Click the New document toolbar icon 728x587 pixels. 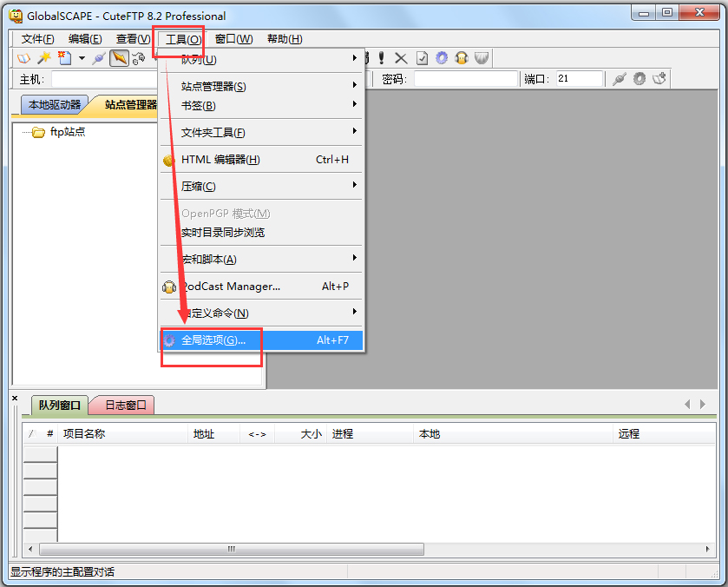point(64,58)
